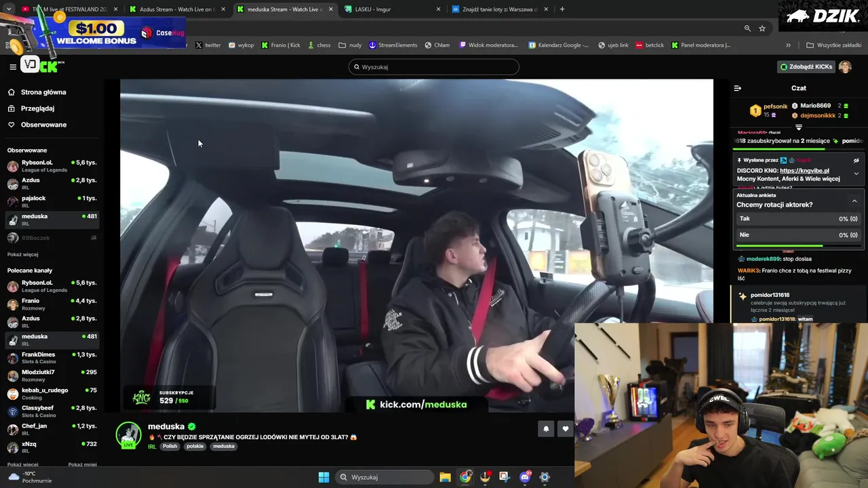The width and height of the screenshot is (868, 488).
Task: Click user Mario8669 in leaderboard
Action: (x=815, y=106)
